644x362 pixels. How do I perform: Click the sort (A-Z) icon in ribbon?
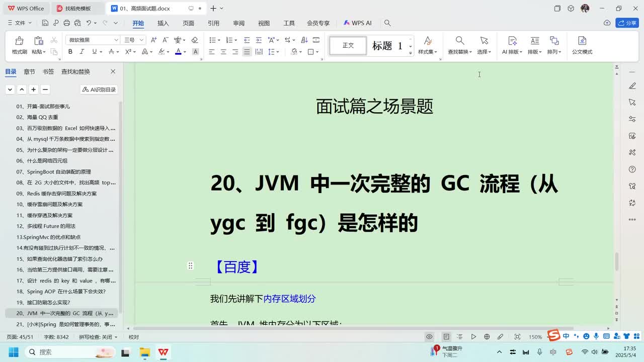pyautogui.click(x=304, y=40)
